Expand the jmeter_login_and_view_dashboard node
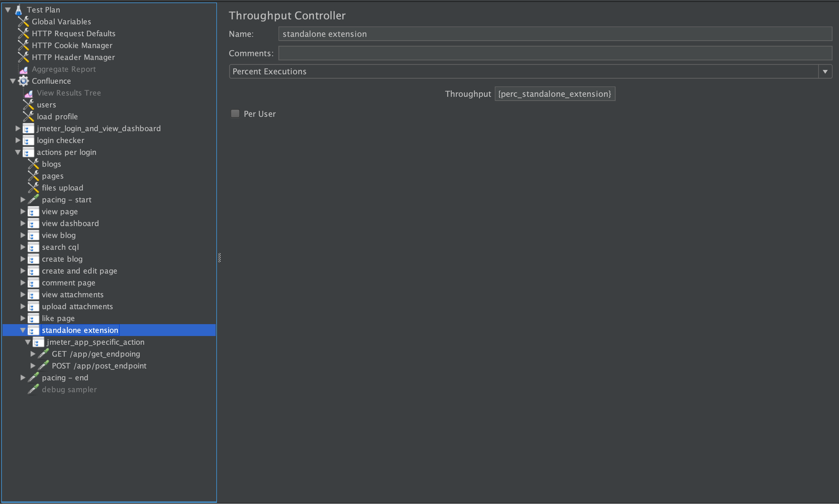Image resolution: width=839 pixels, height=504 pixels. (18, 128)
